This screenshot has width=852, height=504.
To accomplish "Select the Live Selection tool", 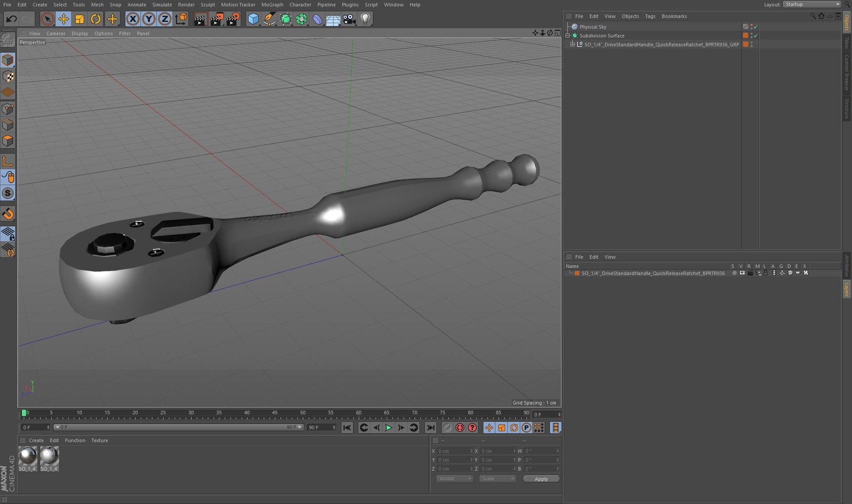I will 47,19.
